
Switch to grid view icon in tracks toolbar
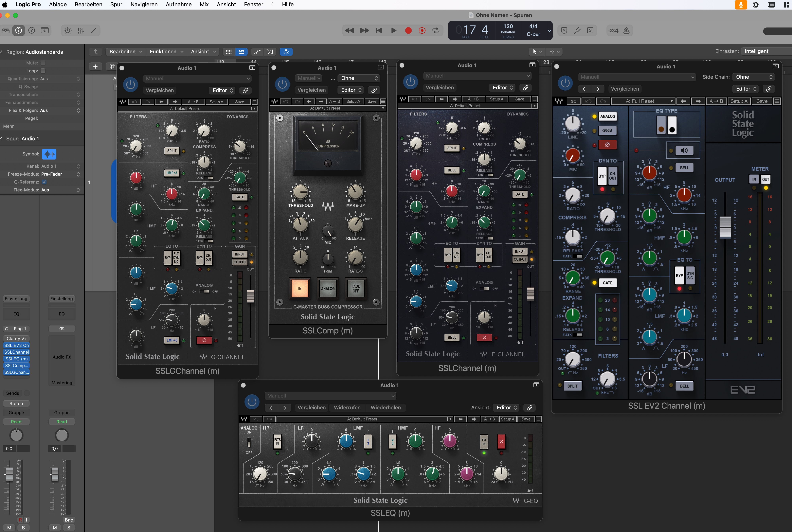(x=229, y=52)
